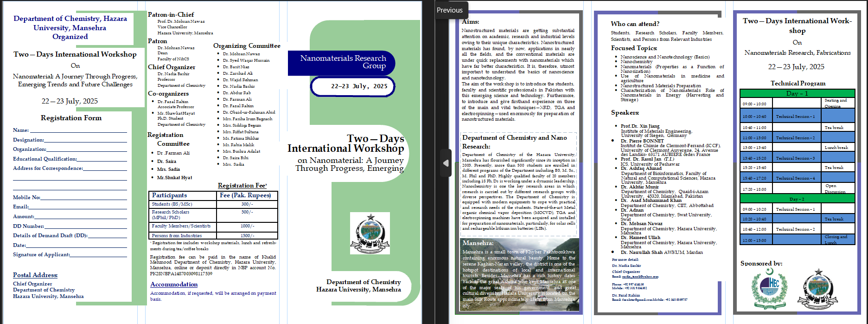Click the university crest above Department of Chemistry footer
The width and height of the screenshot is (868, 324).
[x=370, y=233]
